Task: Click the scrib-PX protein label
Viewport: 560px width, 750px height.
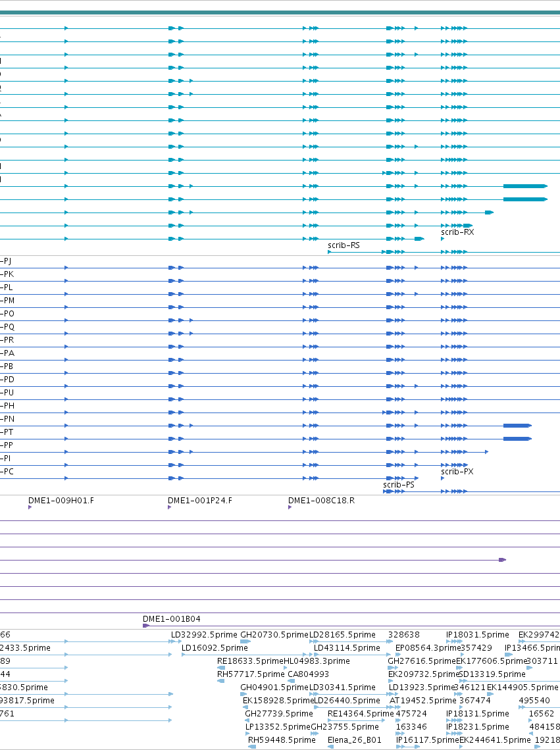Action: point(457,472)
